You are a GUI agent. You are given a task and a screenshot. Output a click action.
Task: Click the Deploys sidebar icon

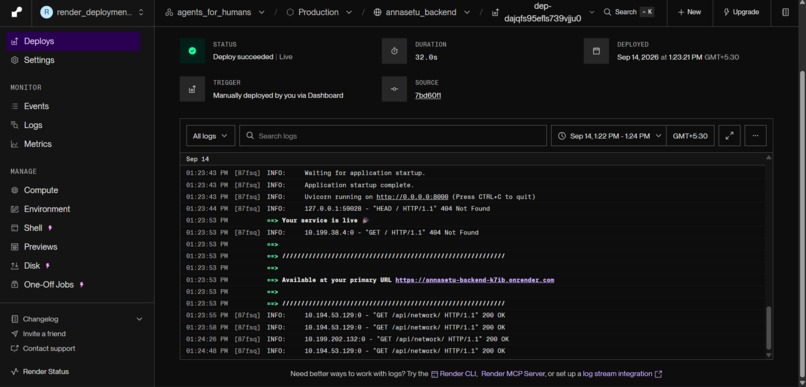click(x=14, y=41)
